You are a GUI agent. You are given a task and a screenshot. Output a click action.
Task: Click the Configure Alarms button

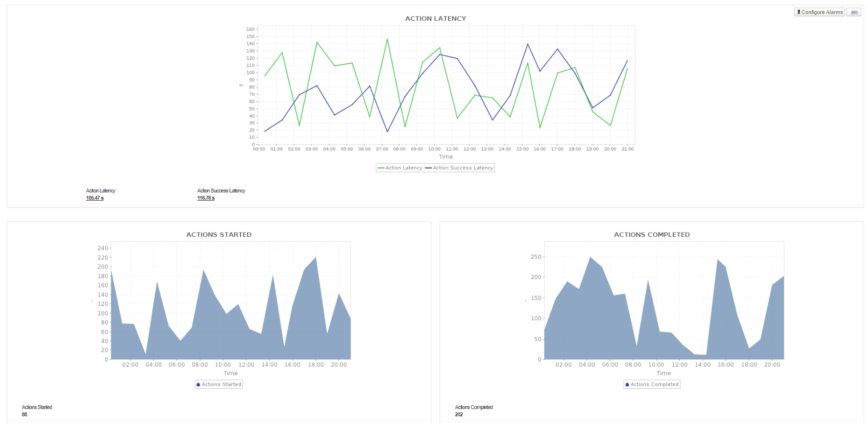click(819, 12)
